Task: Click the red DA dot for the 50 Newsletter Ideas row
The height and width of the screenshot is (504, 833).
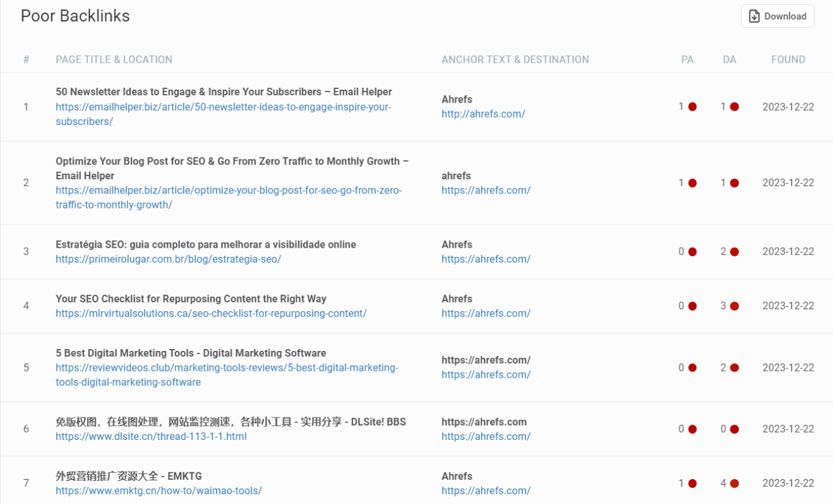Action: pyautogui.click(x=734, y=107)
